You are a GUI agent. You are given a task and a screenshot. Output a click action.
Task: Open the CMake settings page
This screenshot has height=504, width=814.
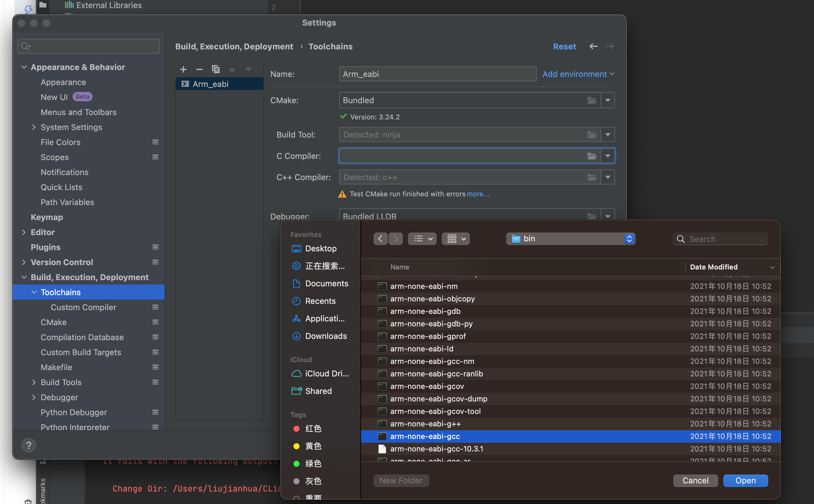(x=54, y=322)
